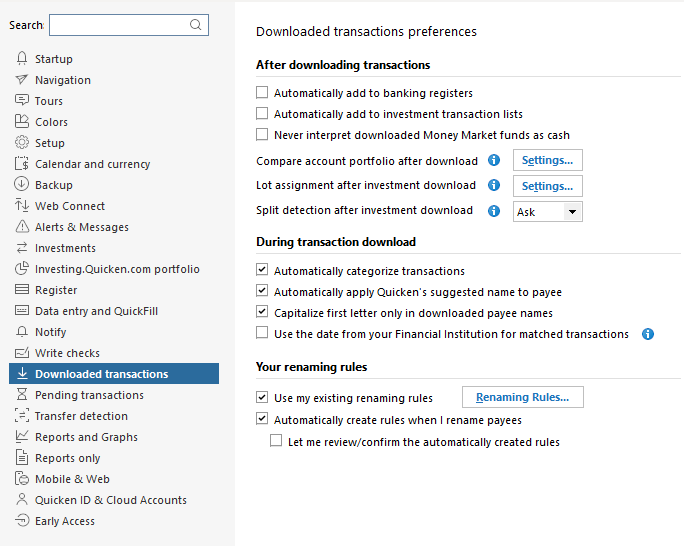Open Pending transactions preferences
684x546 pixels.
[x=89, y=395]
